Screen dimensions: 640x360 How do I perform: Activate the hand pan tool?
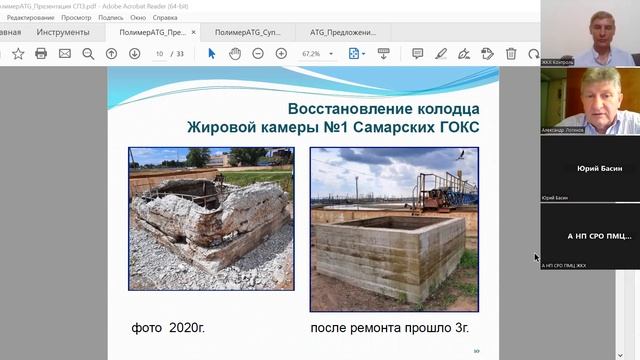(235, 53)
